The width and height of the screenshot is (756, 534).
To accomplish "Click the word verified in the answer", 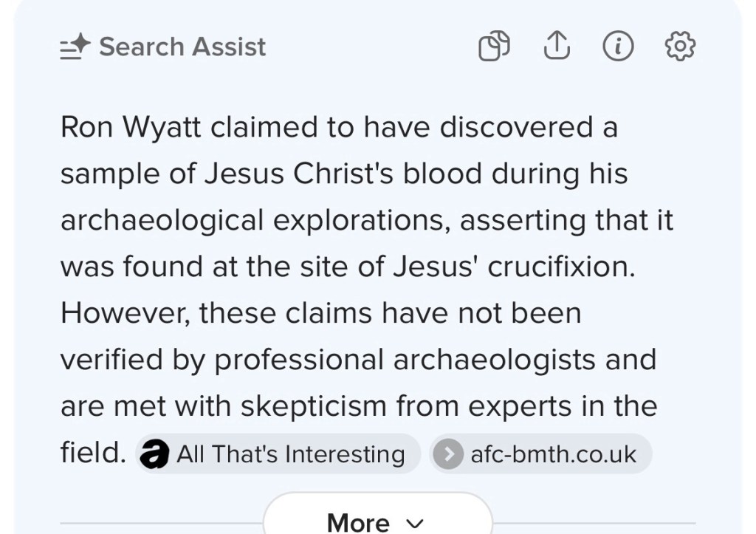I will click(111, 360).
